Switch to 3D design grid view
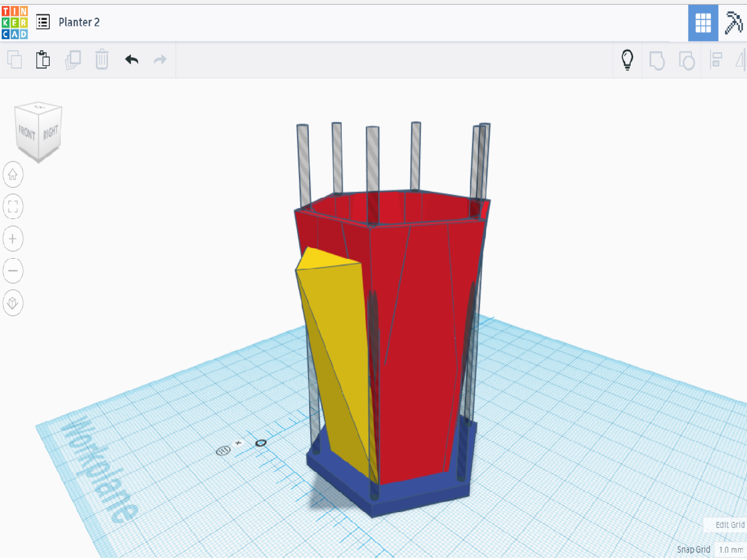Screen dimensions: 747x560 coord(703,23)
